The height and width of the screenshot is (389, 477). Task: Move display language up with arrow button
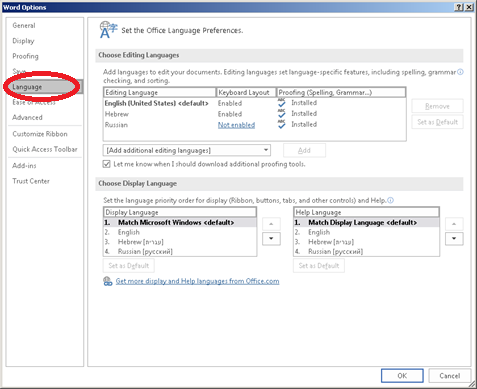coord(271,224)
